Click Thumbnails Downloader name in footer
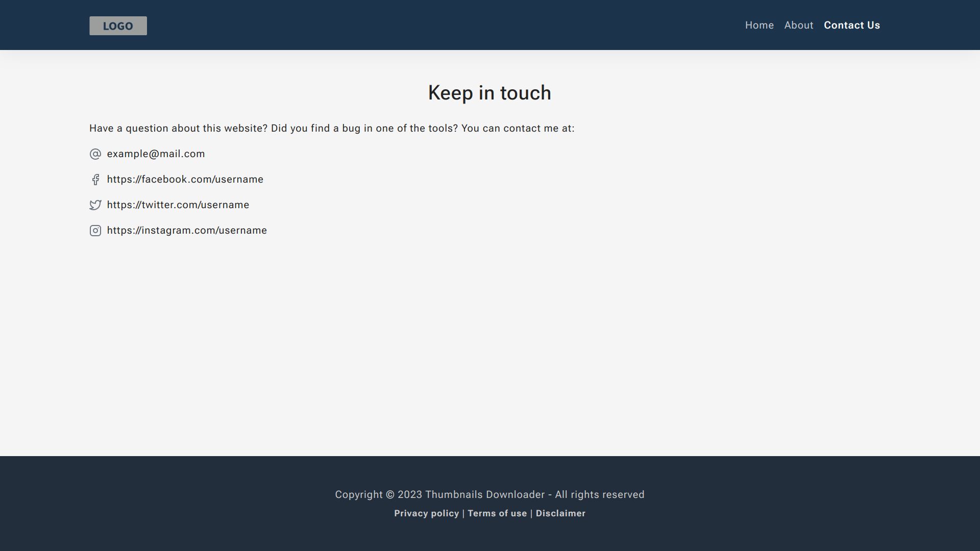Screen dimensions: 980x551 coord(485,495)
